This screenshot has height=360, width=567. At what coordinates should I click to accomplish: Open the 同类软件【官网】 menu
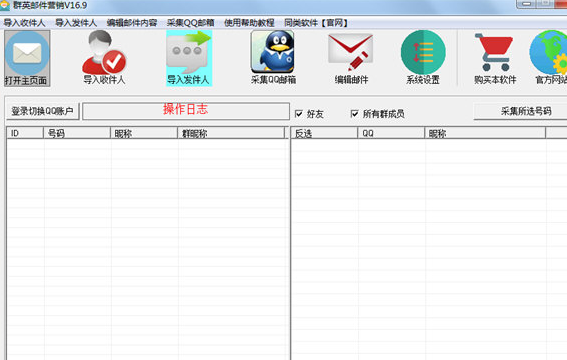point(316,23)
